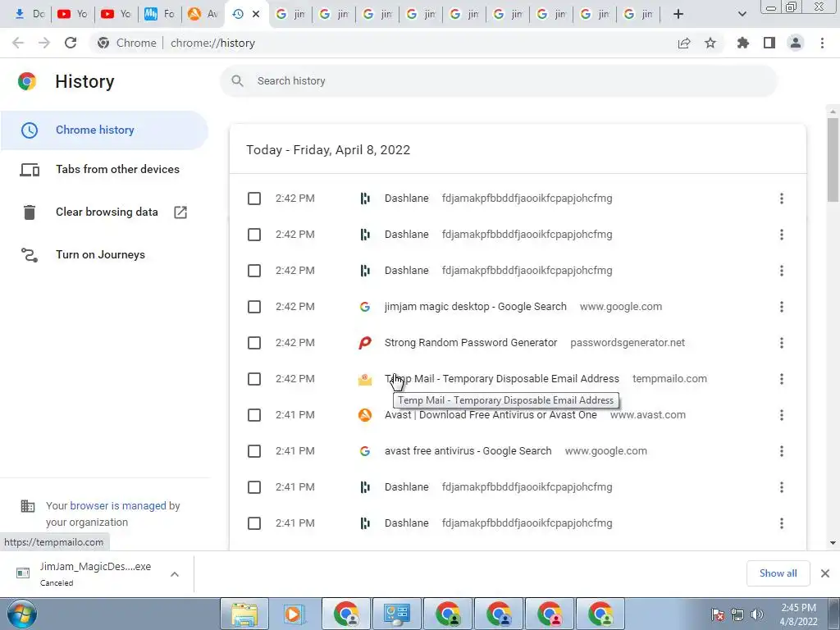Screen dimensions: 840x630
Task: Click the search magnifier icon in history
Action: pyautogui.click(x=237, y=81)
